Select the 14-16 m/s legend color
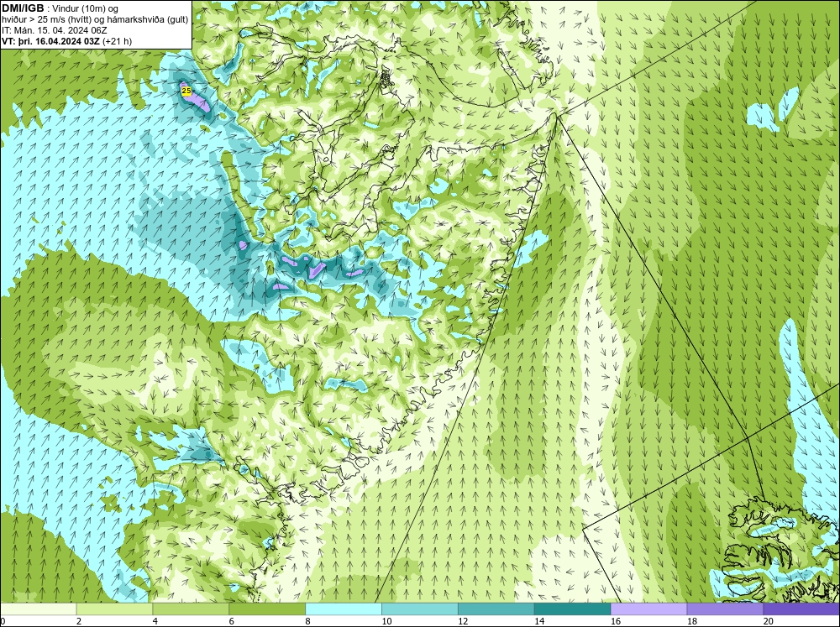 tap(573, 609)
